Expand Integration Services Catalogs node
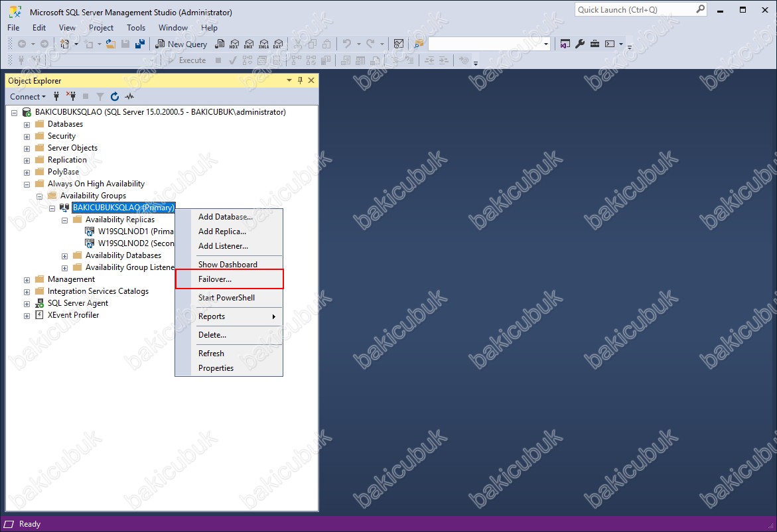The image size is (777, 532). pyautogui.click(x=27, y=292)
